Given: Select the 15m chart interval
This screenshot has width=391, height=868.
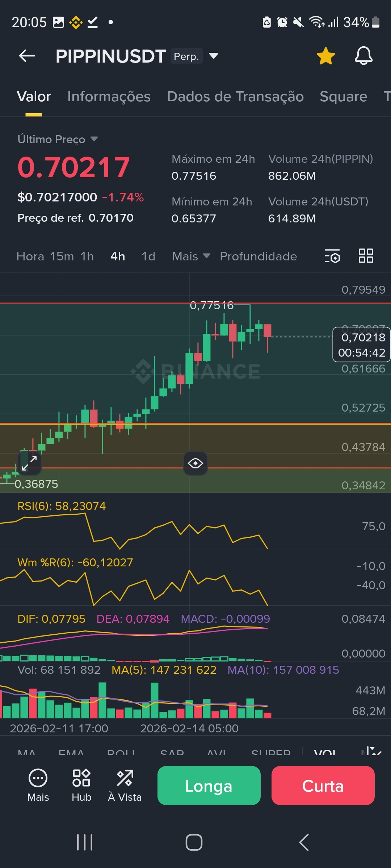Looking at the screenshot, I should [x=62, y=256].
